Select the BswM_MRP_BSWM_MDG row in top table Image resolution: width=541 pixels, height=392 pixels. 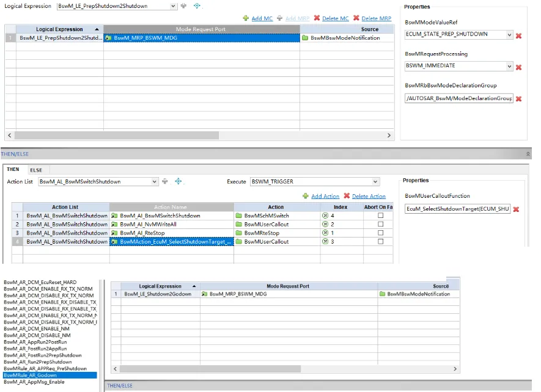coord(202,38)
